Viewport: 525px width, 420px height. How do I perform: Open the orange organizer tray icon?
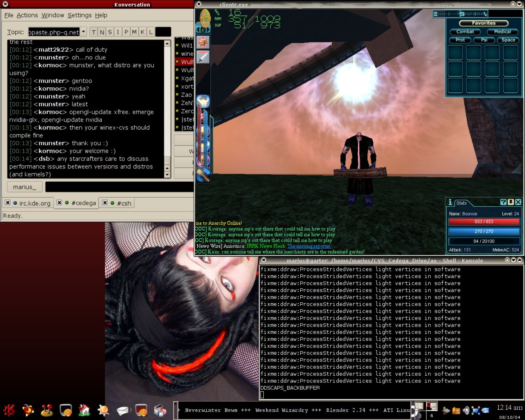pos(456,410)
